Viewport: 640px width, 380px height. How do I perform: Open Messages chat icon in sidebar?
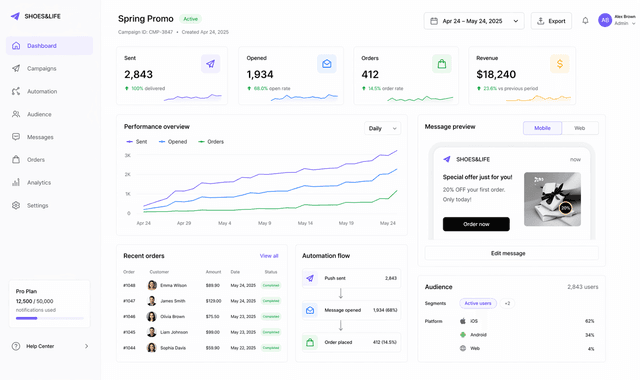point(16,137)
